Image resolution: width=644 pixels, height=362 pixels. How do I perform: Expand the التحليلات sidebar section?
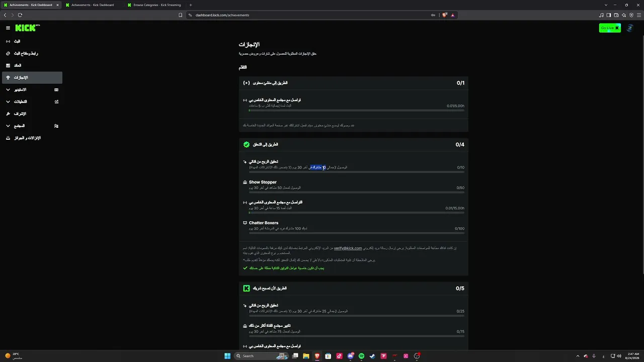coord(32,102)
